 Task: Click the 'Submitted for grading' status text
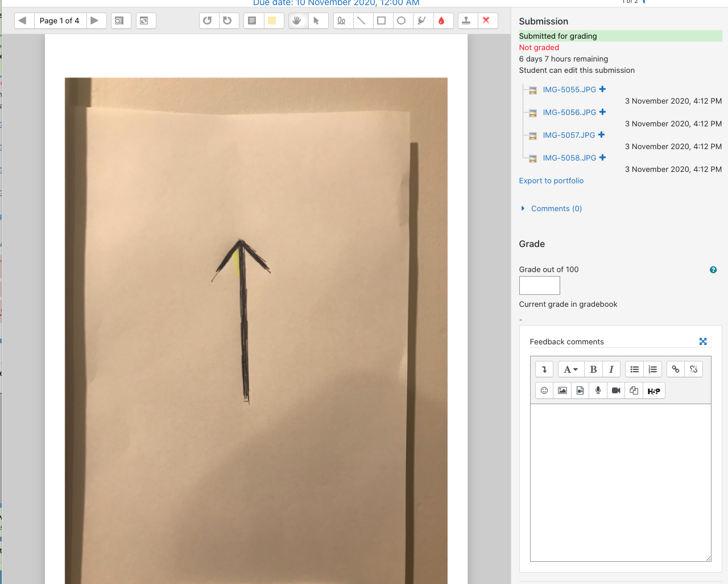point(558,36)
